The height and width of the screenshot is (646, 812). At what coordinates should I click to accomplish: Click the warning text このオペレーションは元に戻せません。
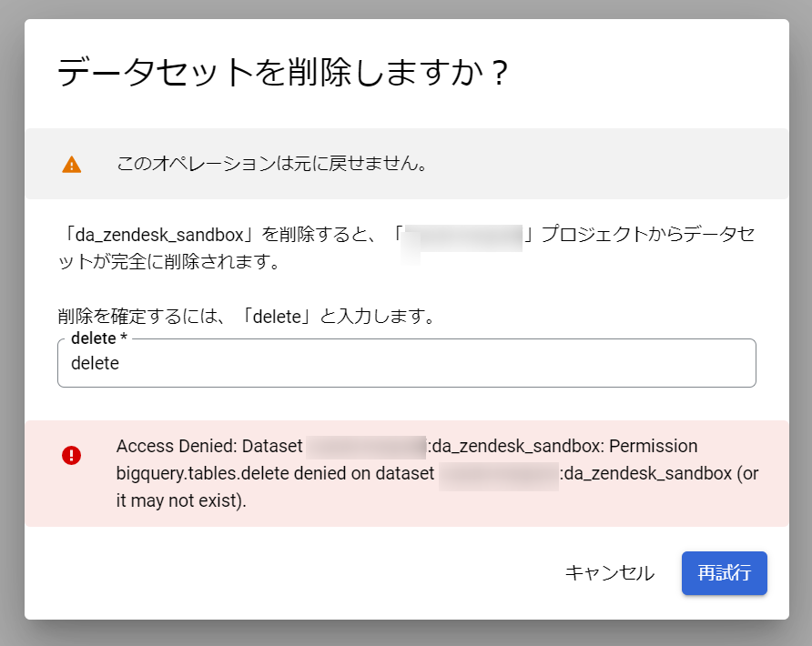pos(272,164)
